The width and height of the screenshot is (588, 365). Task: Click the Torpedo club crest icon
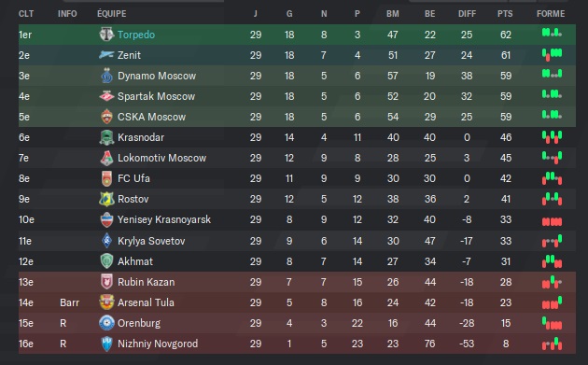pos(106,35)
